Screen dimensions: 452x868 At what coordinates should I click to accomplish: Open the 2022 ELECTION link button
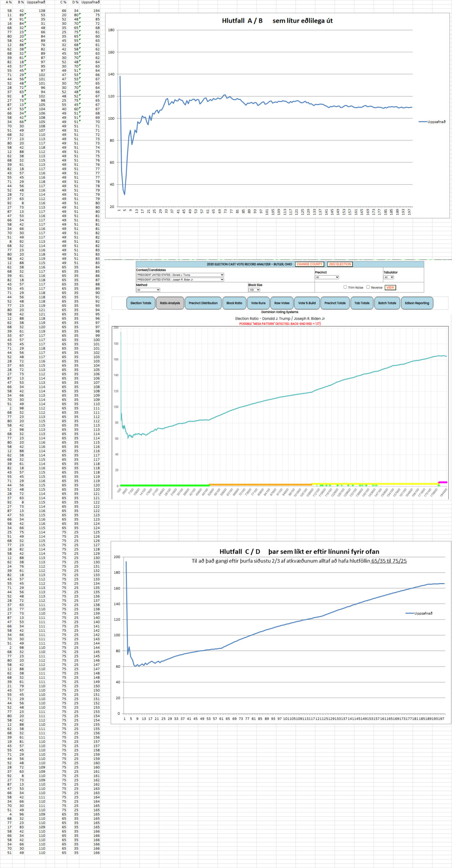340,264
